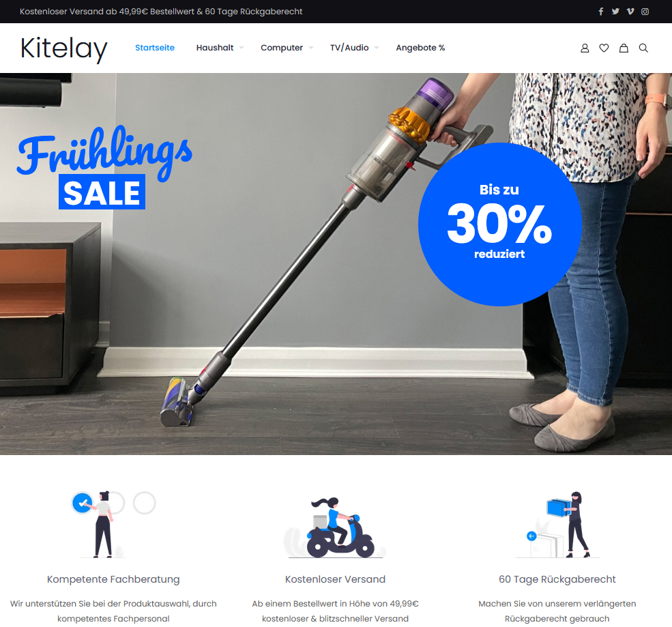672x627 pixels.
Task: Expand the TV/Audio dropdown arrow
Action: pyautogui.click(x=377, y=48)
